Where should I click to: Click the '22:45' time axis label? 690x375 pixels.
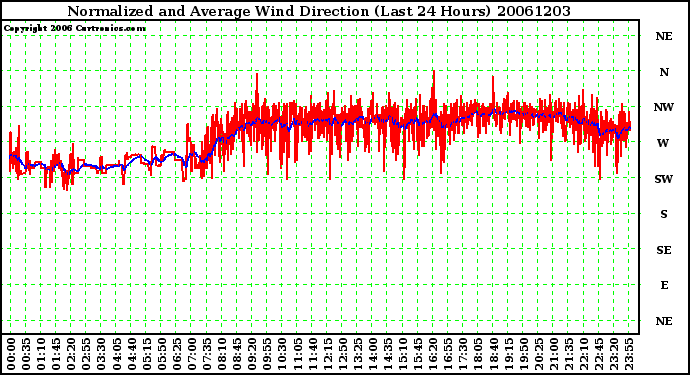599,354
